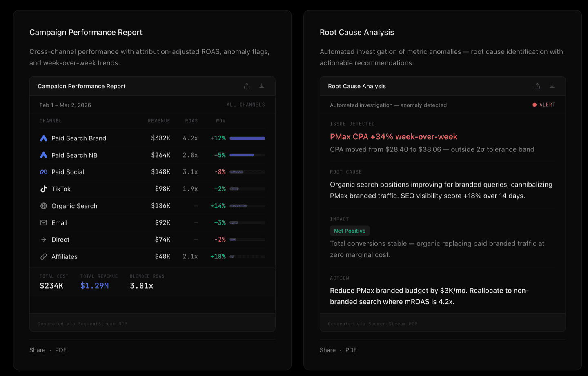Click the link icon beside Affiliates
The height and width of the screenshot is (376, 588).
44,256
